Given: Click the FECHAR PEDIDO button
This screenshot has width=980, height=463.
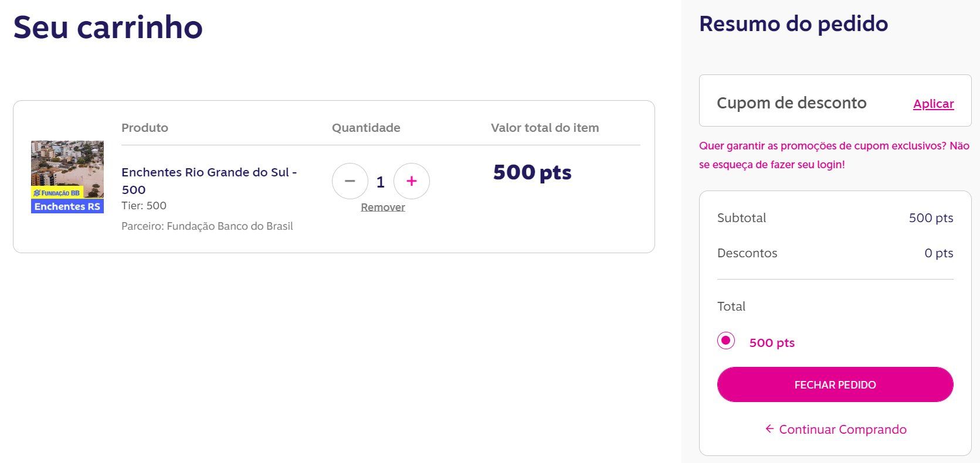Looking at the screenshot, I should 835,384.
